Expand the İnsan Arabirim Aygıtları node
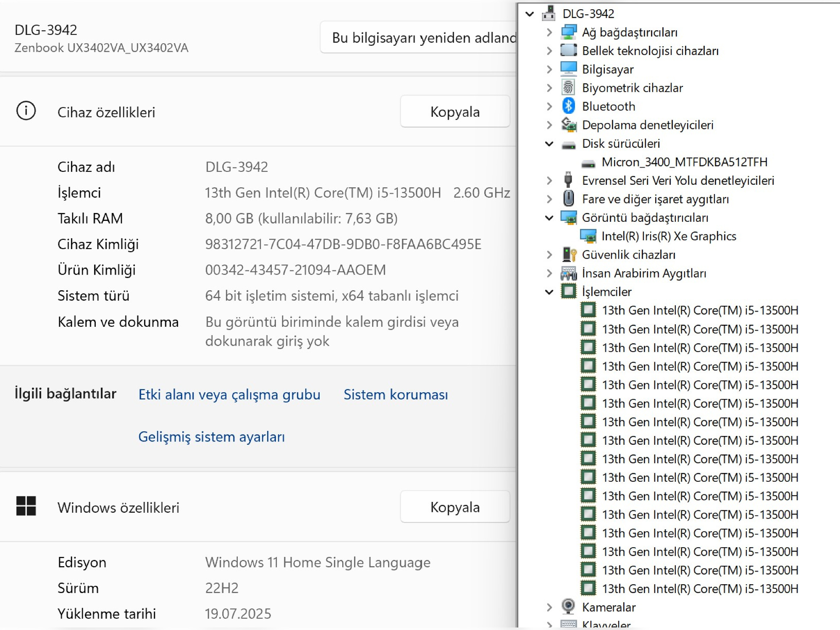 (549, 273)
